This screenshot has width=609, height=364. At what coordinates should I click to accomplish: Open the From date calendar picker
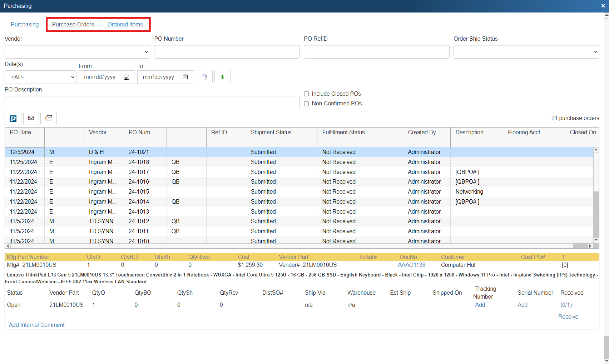pos(127,77)
